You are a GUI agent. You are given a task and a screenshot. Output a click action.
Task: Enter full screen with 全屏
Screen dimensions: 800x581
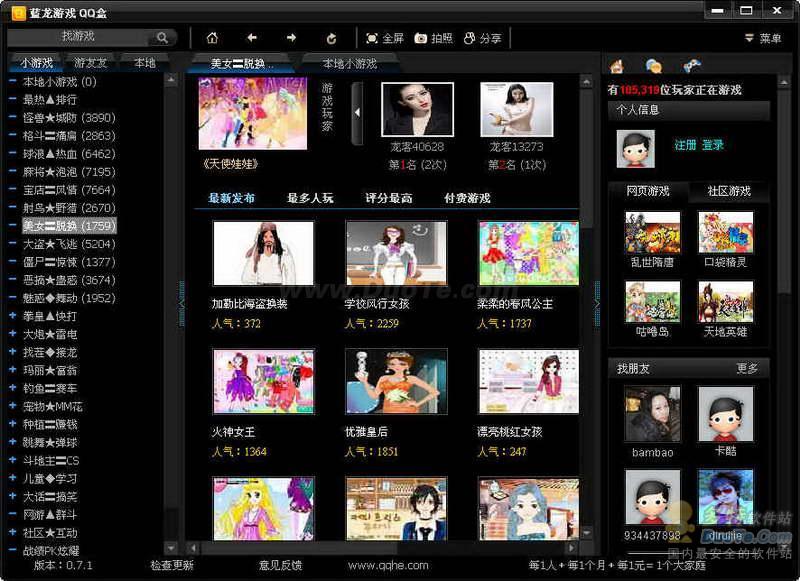click(x=385, y=38)
